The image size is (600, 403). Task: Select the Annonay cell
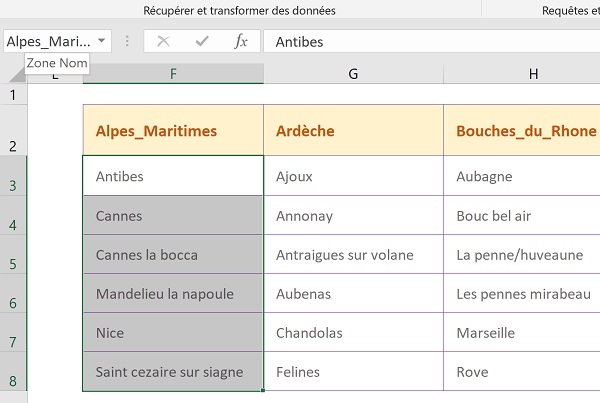(x=353, y=215)
